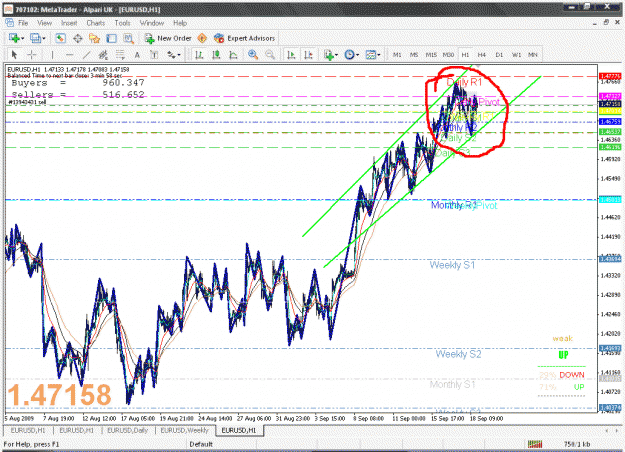Click the New Order button
The height and width of the screenshot is (452, 625).
click(168, 38)
